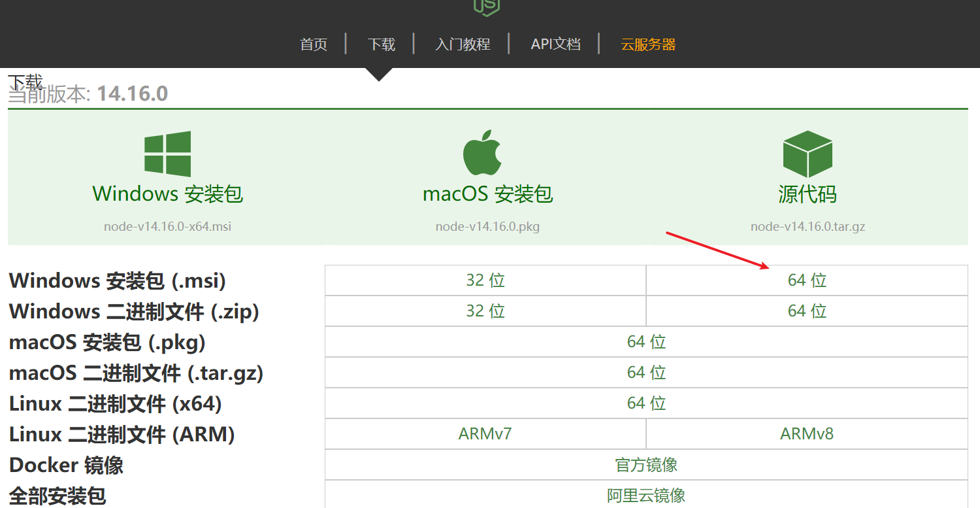Click the Docker 镜像 row label
This screenshot has height=508, width=980.
tap(67, 466)
